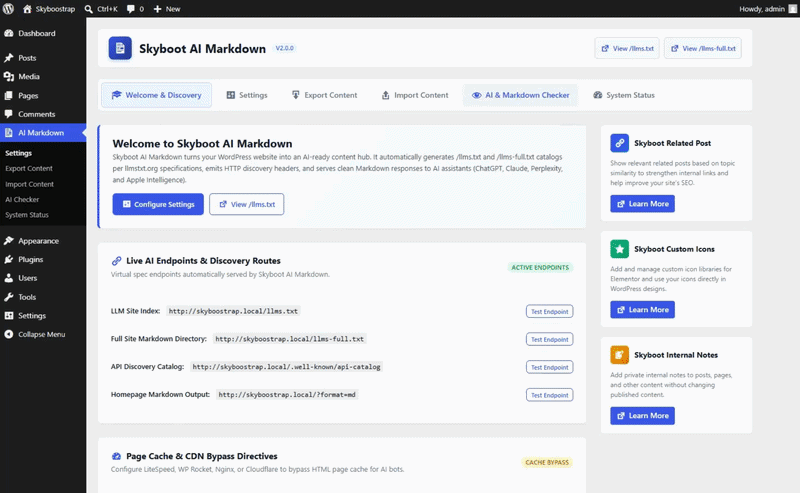The width and height of the screenshot is (800, 493).
Task: Test the API Discovery Catalog endpoint
Action: 549,367
